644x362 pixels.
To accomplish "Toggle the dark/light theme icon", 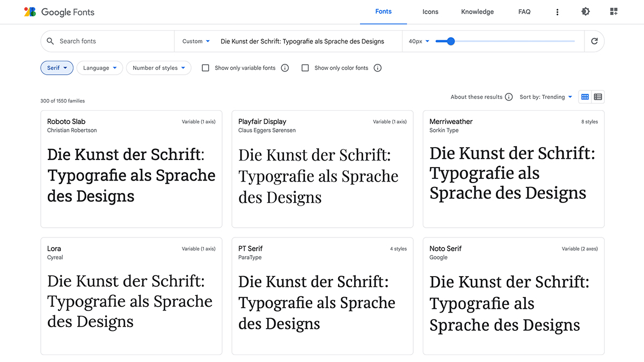I will 586,12.
